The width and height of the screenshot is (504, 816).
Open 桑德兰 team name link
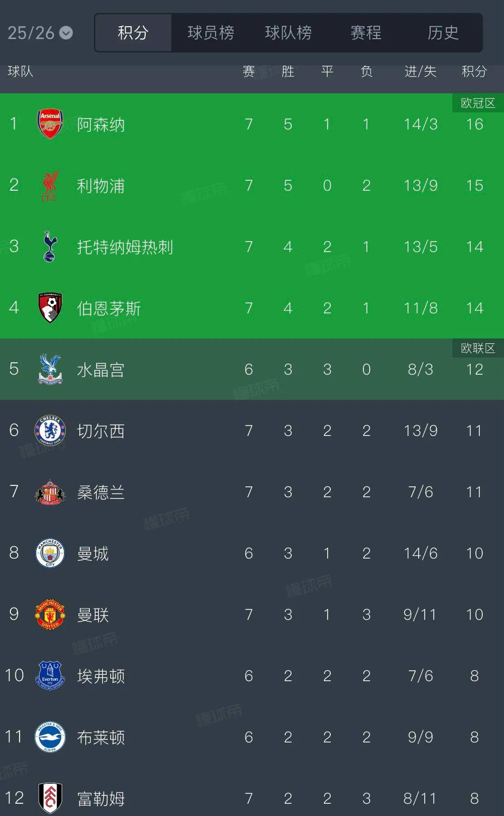[x=101, y=492]
